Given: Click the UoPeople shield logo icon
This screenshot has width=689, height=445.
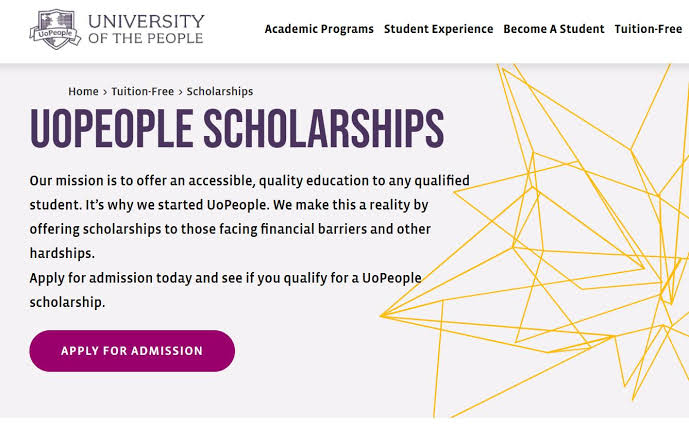Looking at the screenshot, I should pyautogui.click(x=55, y=30).
